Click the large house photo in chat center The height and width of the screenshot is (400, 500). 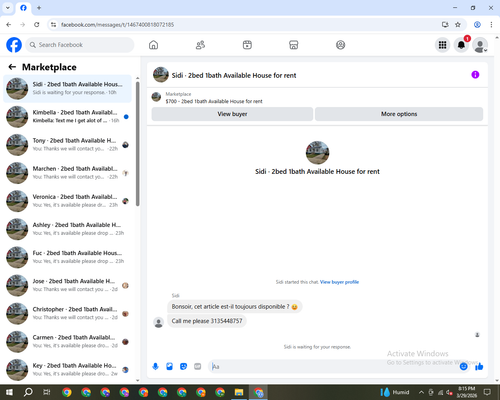pyautogui.click(x=317, y=153)
